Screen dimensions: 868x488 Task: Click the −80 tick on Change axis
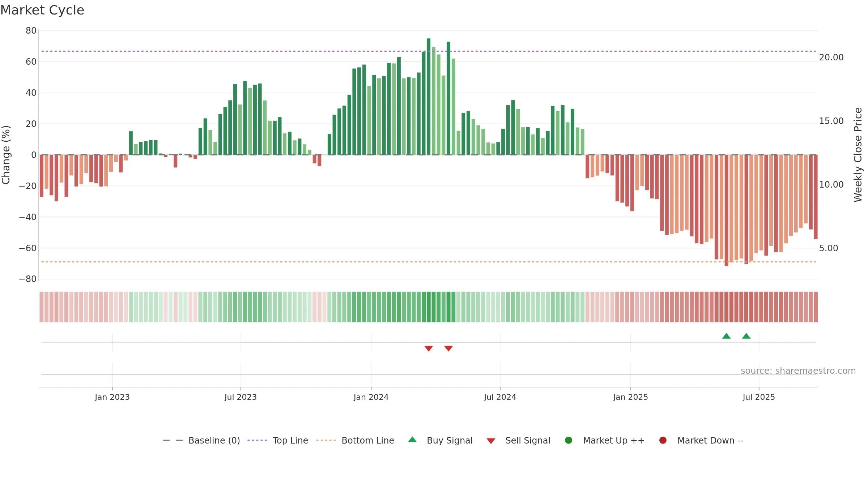point(28,279)
